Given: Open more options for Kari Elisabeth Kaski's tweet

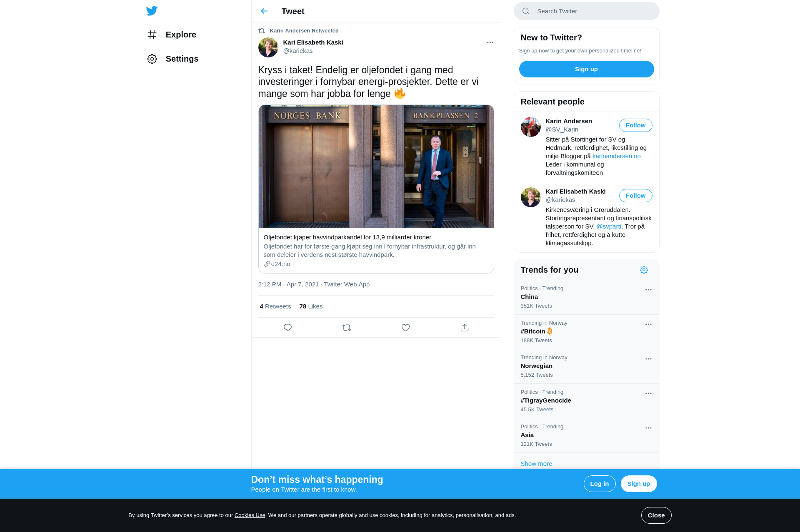Looking at the screenshot, I should click(490, 42).
